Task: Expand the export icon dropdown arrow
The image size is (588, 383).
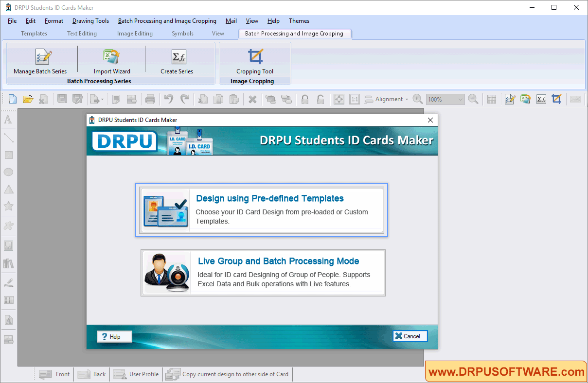Action: point(102,100)
